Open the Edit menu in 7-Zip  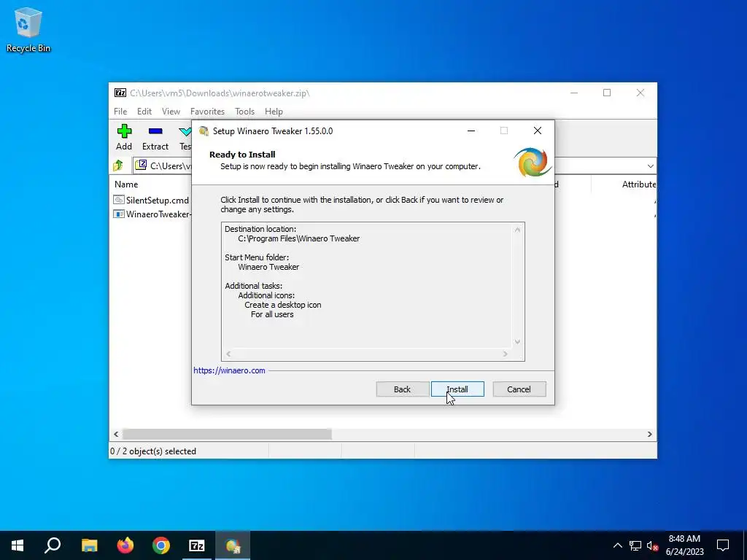coord(144,112)
